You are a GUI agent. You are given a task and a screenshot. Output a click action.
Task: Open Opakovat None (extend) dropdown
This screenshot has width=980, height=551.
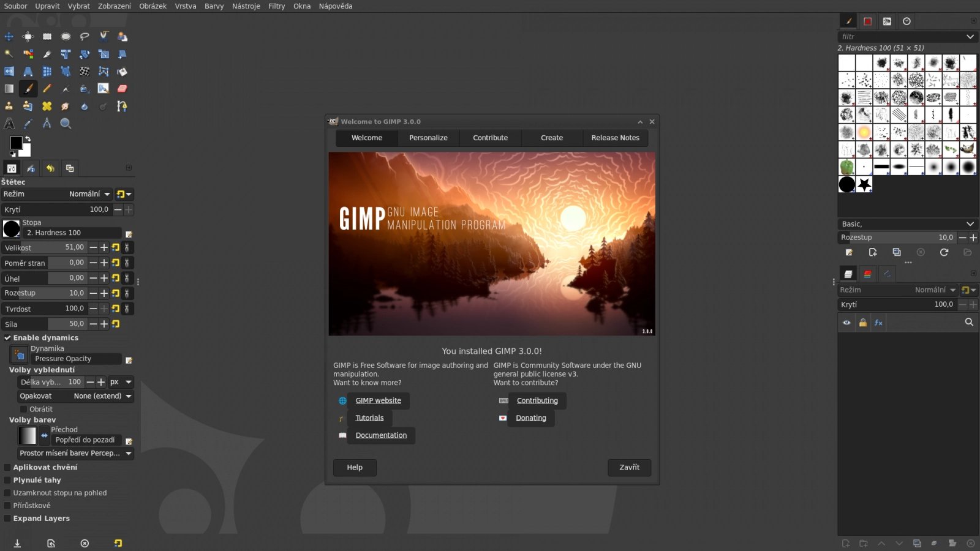(76, 396)
